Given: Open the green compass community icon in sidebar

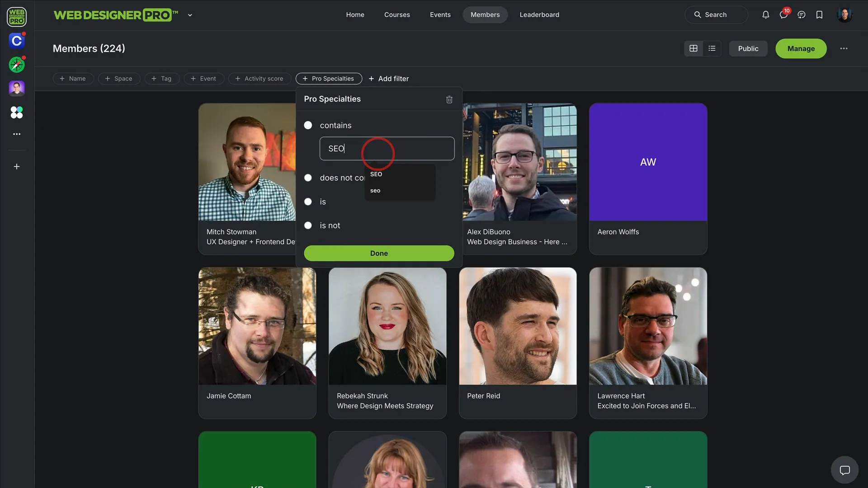Looking at the screenshot, I should [17, 65].
